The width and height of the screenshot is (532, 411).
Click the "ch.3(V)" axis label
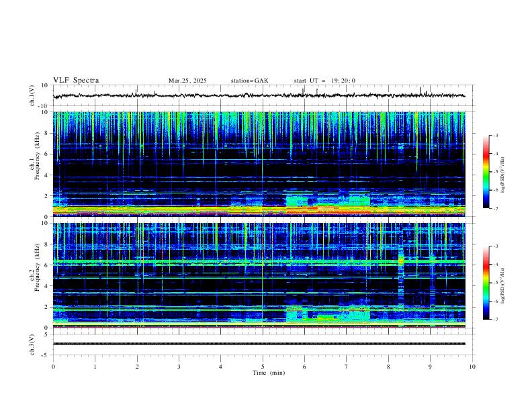click(32, 345)
